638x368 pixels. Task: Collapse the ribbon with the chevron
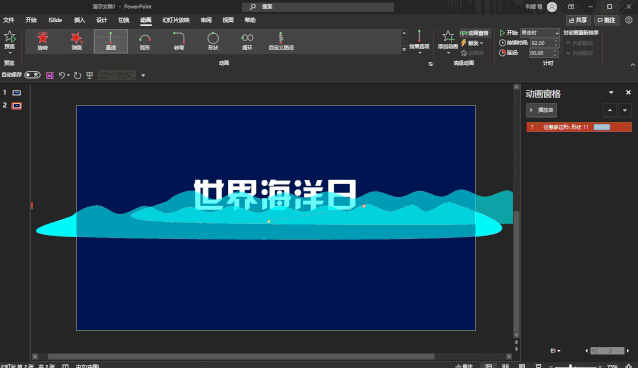(632, 65)
